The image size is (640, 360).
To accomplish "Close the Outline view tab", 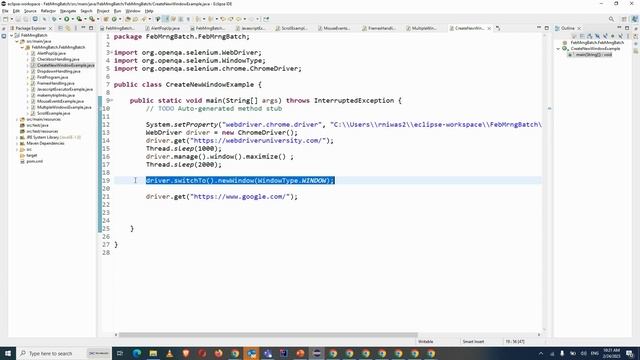I will point(579,29).
